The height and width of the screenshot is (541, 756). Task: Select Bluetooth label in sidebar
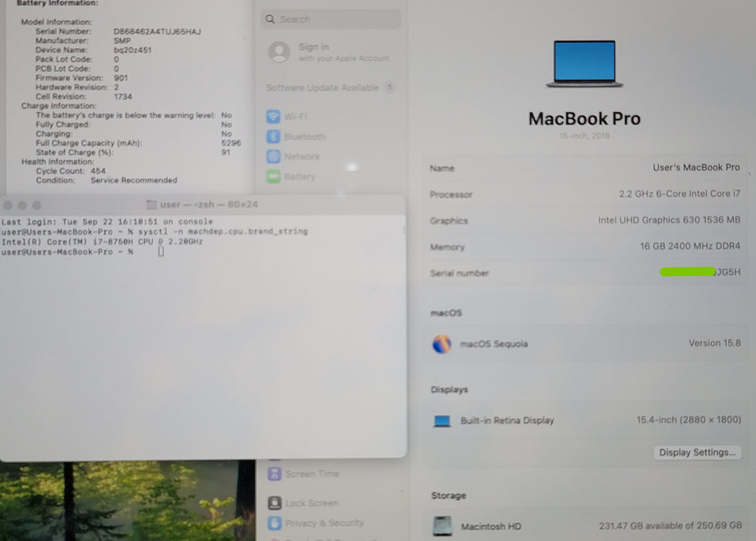click(x=305, y=137)
